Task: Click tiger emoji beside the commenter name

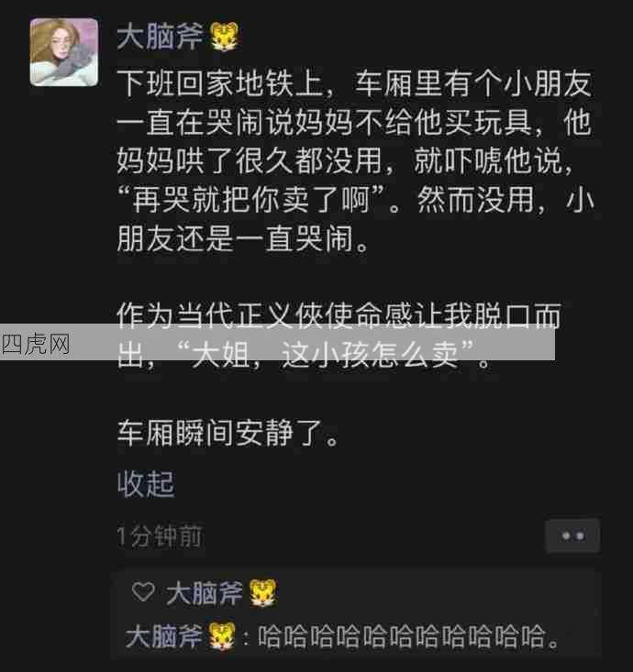Action: click(222, 636)
